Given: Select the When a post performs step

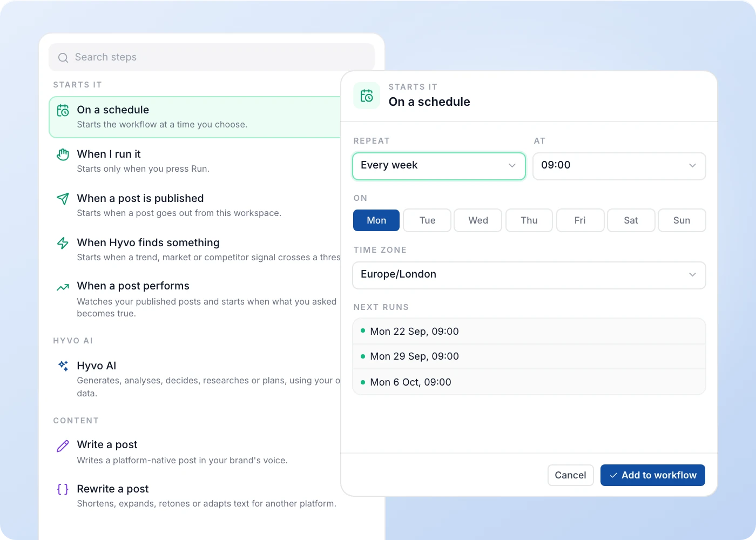Looking at the screenshot, I should point(195,299).
